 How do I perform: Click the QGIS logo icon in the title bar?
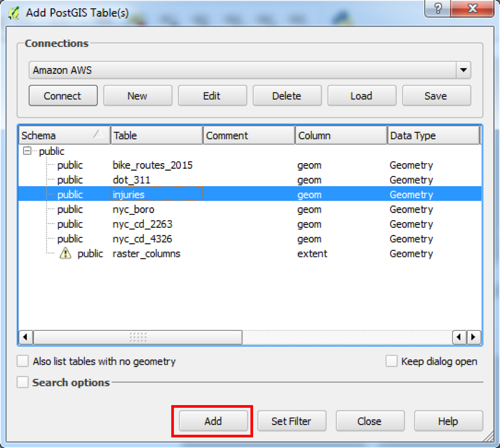click(x=13, y=13)
